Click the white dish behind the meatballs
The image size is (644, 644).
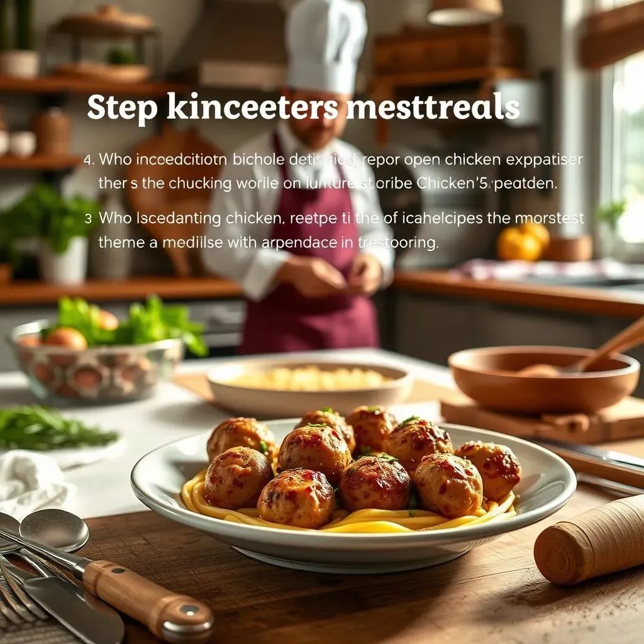[309, 388]
